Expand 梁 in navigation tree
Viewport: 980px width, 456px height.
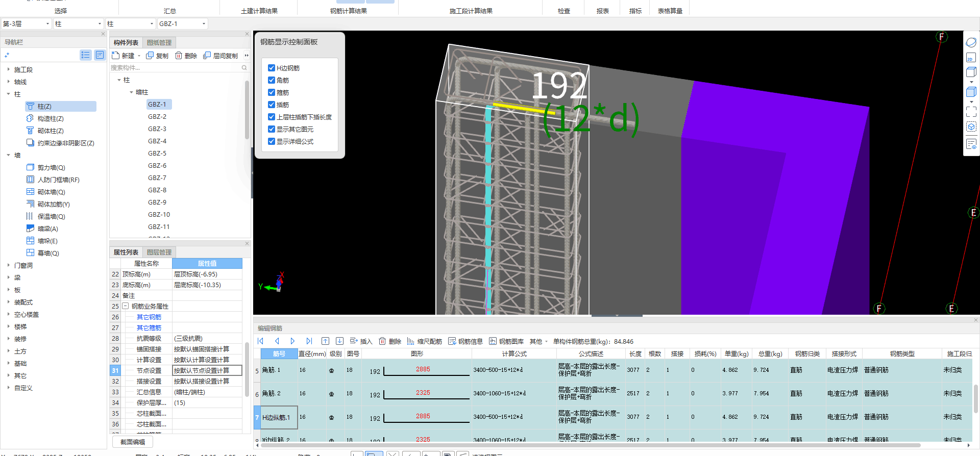point(8,277)
